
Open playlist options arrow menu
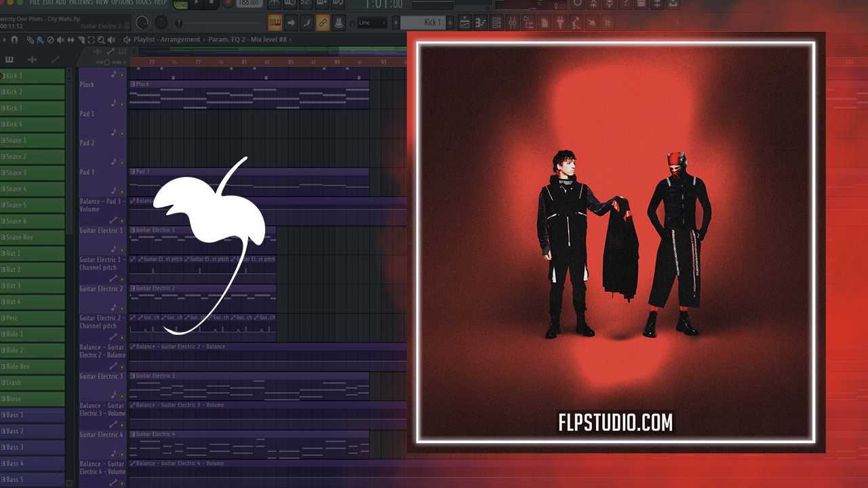pos(5,40)
